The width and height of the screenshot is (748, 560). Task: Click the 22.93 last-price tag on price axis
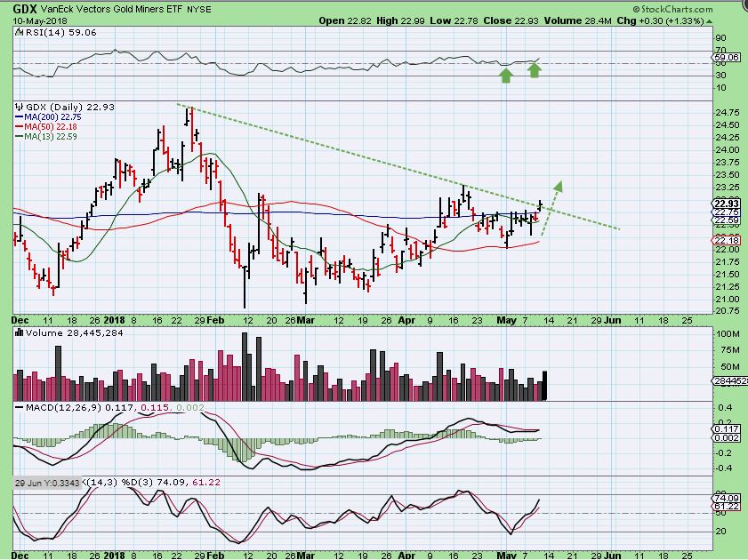point(727,204)
